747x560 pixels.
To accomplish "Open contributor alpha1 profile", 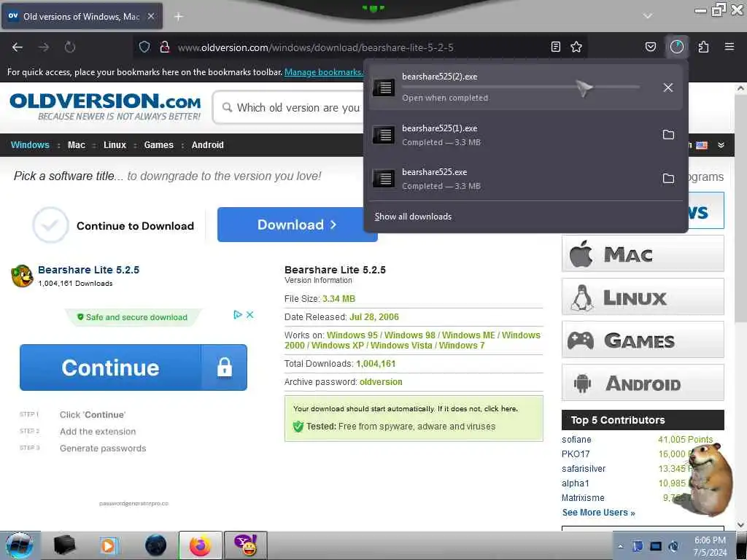I will point(576,483).
